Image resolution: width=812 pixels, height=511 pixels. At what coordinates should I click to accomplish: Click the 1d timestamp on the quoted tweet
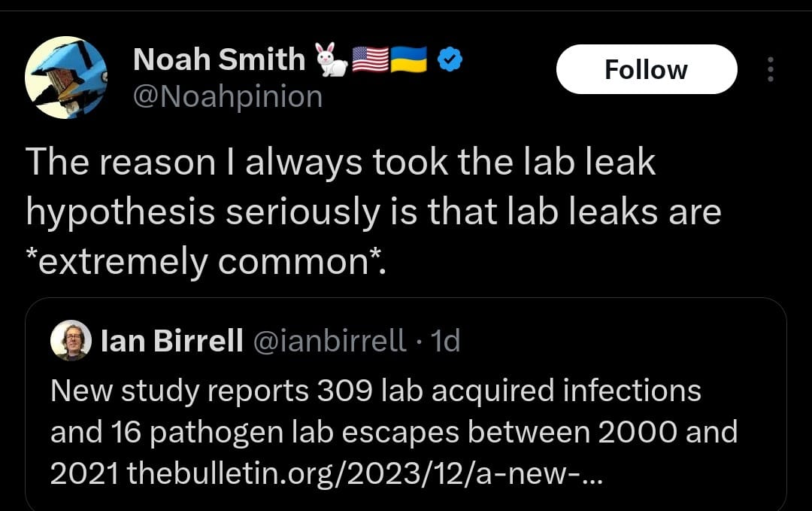pos(445,341)
